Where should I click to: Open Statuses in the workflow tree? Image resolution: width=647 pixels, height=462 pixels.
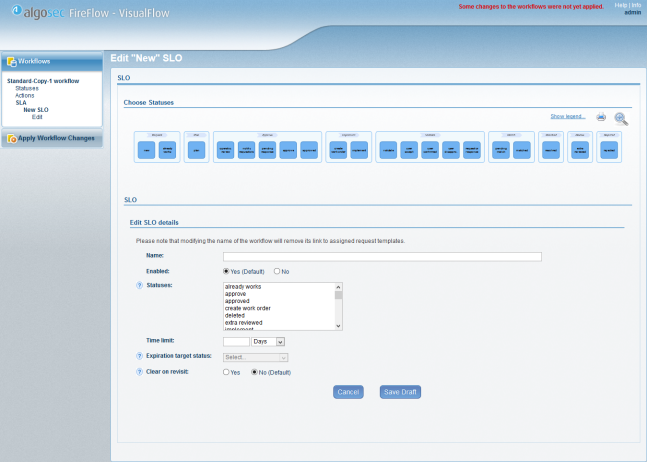point(27,88)
